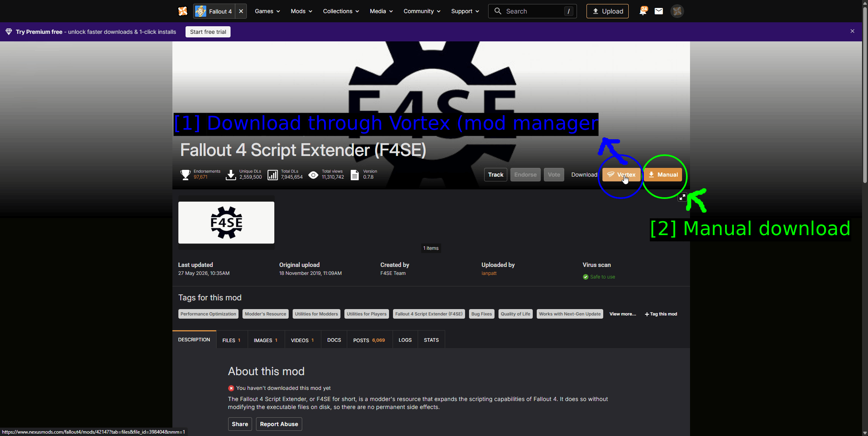This screenshot has height=436, width=868.
Task: Select the Performance Optimization tag
Action: [208, 314]
